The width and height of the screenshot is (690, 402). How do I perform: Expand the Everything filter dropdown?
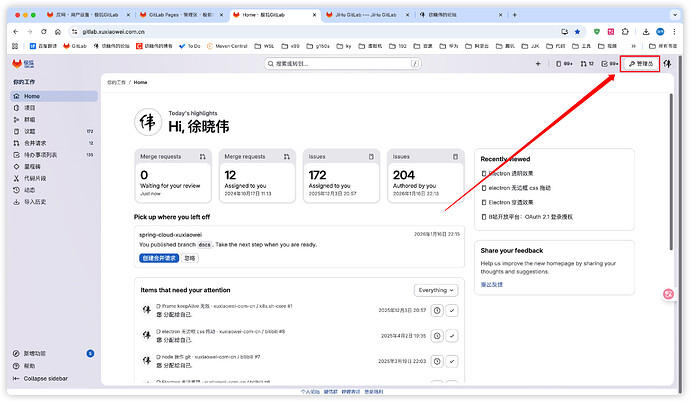(436, 290)
